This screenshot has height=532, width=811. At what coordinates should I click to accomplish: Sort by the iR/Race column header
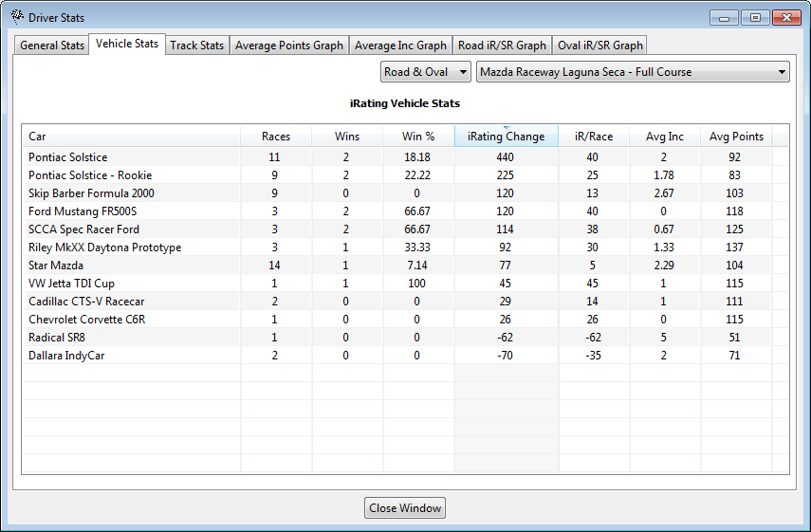(594, 137)
